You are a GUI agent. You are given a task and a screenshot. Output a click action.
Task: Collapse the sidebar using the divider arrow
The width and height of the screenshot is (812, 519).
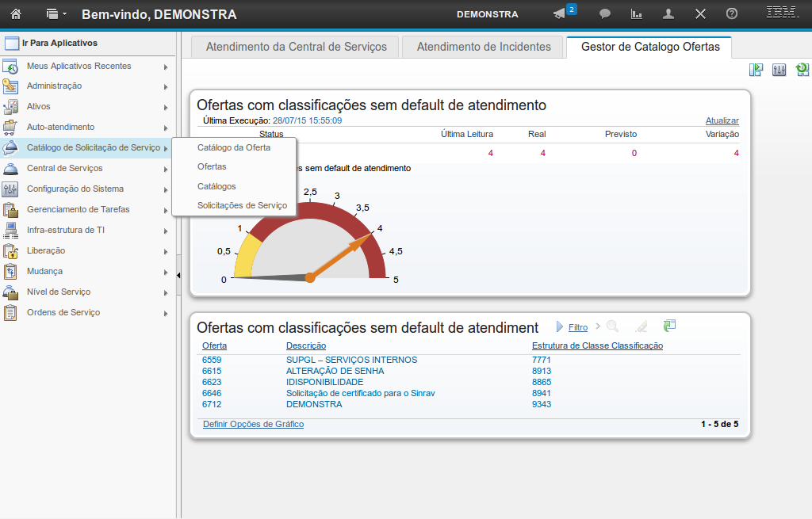point(178,275)
